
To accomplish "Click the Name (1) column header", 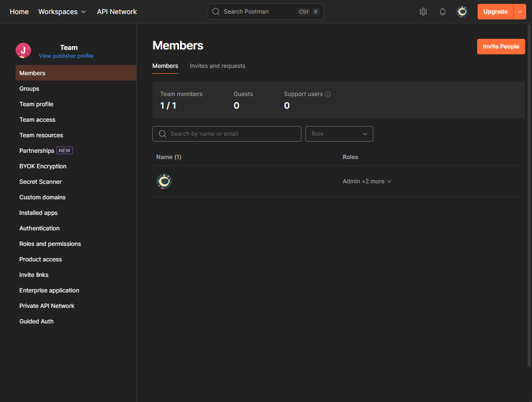I will point(168,157).
